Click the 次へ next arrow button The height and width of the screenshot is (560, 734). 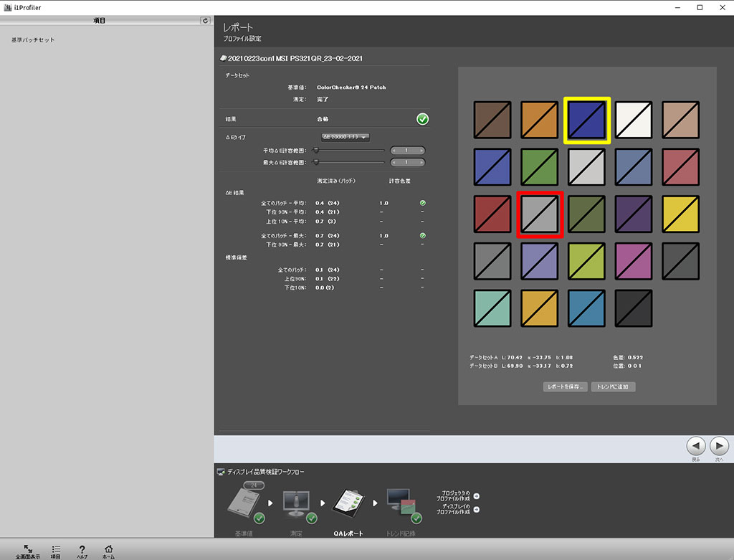[x=719, y=446]
